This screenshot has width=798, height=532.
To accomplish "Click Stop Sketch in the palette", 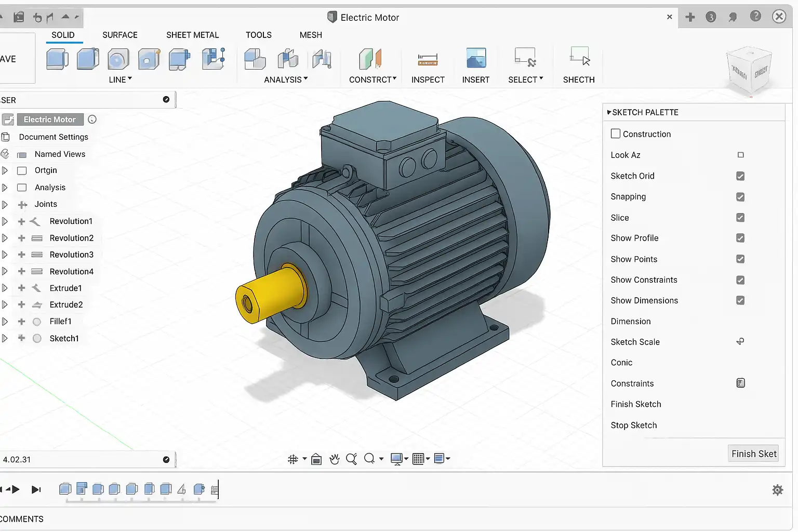I will pyautogui.click(x=633, y=425).
